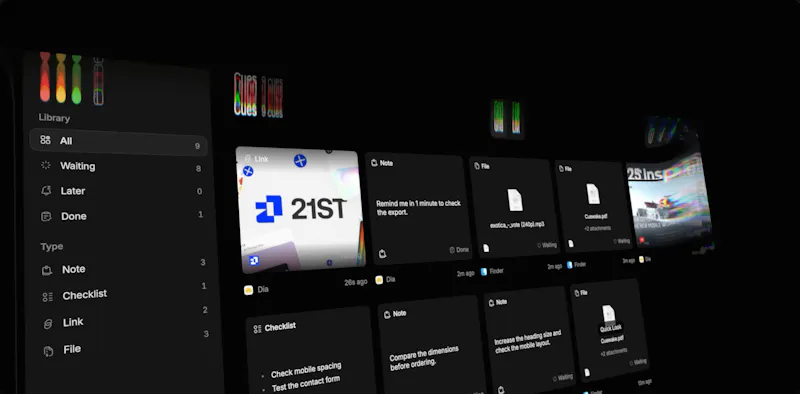Show the Later library items
Screen dimensions: 800x394
(120, 191)
